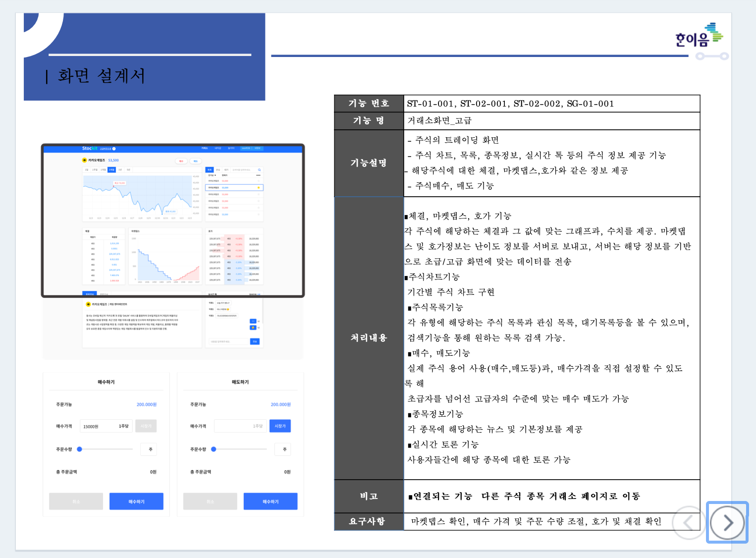Click the 53,500 price text
Image resolution: width=756 pixels, height=558 pixels.
pos(113,161)
